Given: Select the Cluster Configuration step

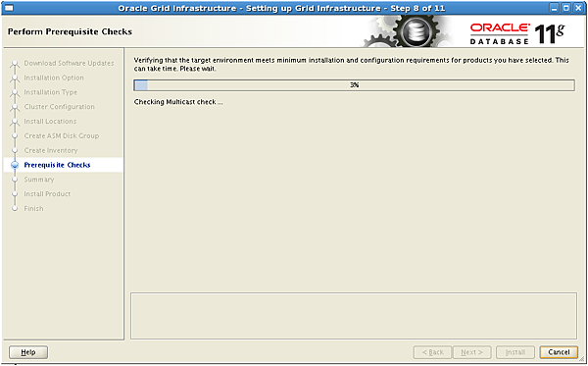Looking at the screenshot, I should pyautogui.click(x=59, y=107).
